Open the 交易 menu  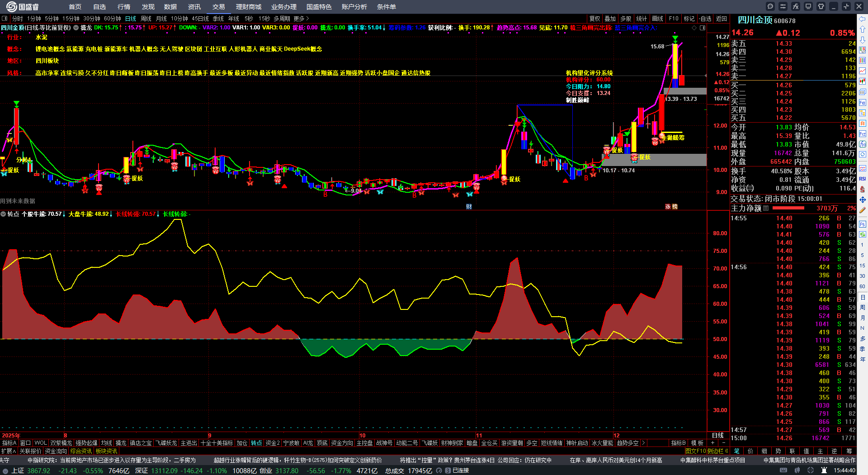click(219, 7)
